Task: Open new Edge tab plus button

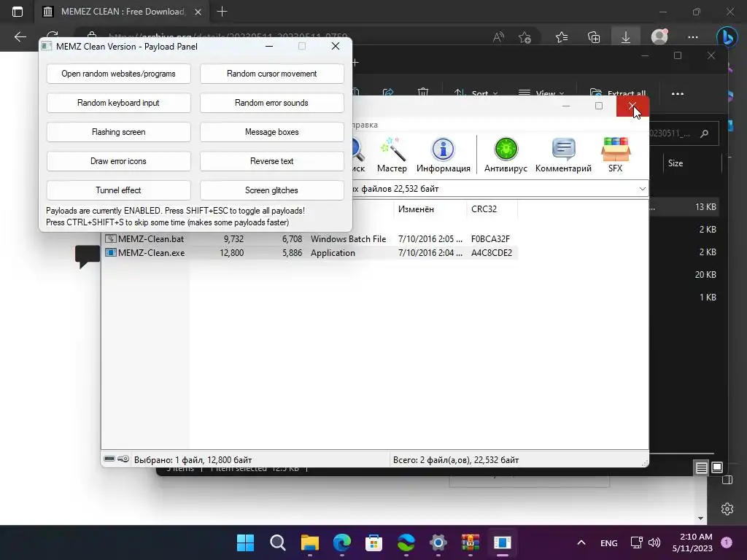Action: (222, 12)
